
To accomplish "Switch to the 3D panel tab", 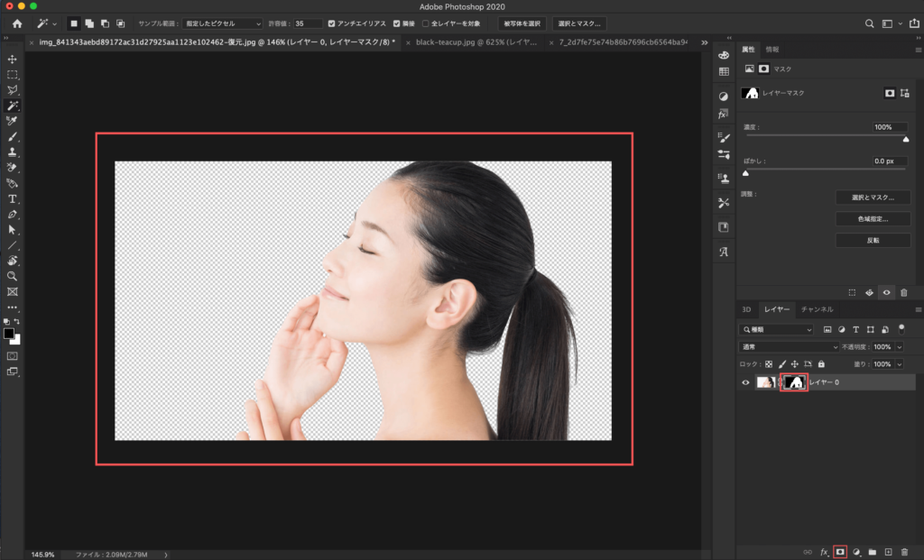I will click(x=746, y=309).
